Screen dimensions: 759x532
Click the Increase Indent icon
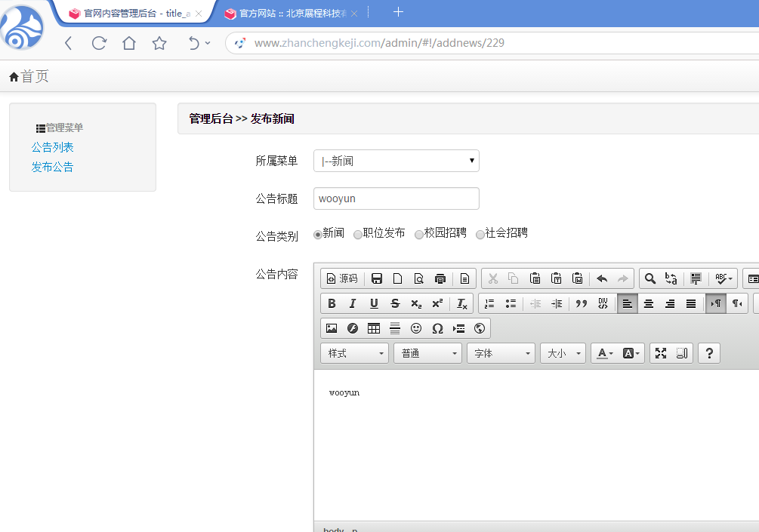point(557,303)
